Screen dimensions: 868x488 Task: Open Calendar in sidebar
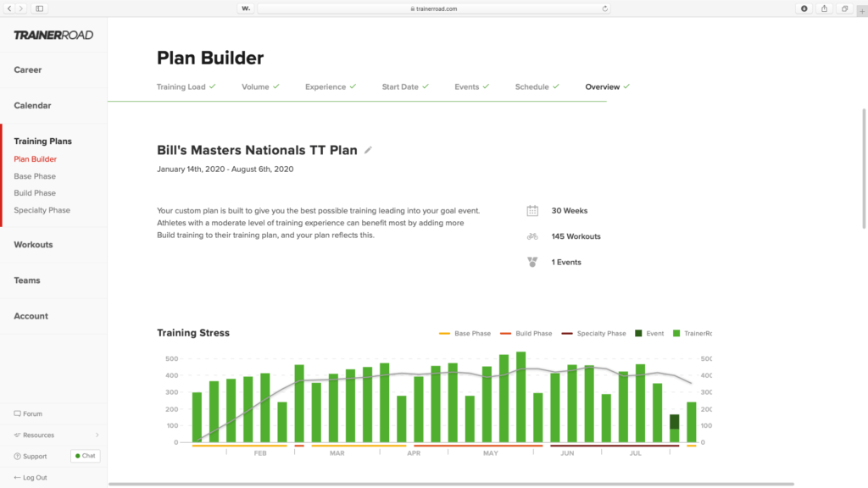pos(32,106)
